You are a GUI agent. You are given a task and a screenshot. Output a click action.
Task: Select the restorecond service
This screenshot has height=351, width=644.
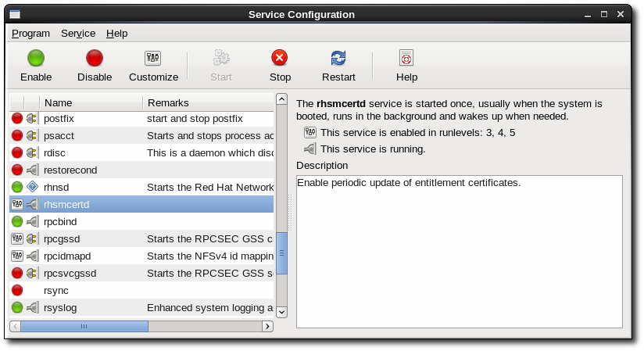pos(141,170)
